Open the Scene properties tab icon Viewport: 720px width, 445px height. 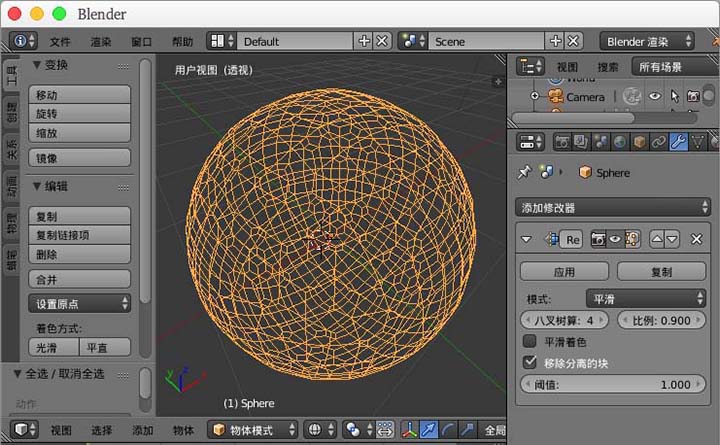600,142
